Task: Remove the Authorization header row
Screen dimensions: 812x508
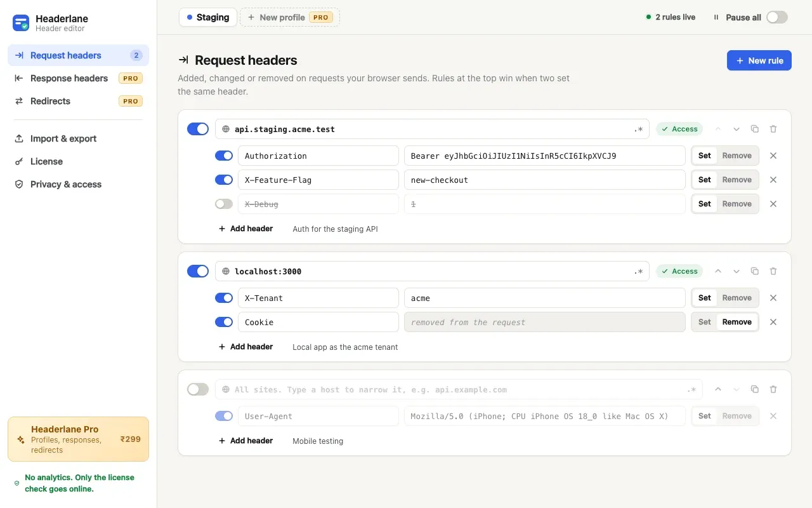Action: point(773,156)
